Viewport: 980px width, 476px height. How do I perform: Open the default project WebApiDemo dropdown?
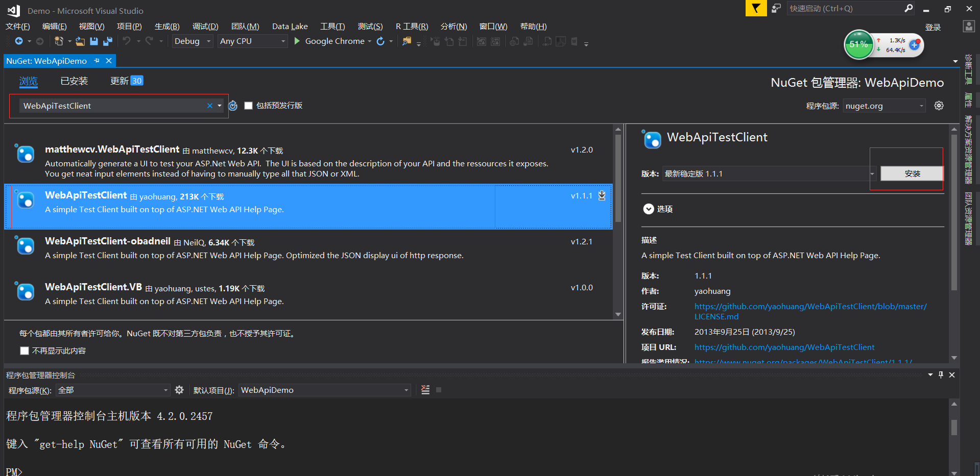[325, 390]
